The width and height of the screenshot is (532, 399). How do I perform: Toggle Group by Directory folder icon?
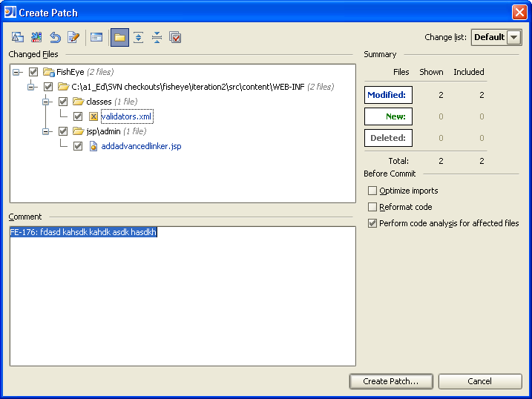coord(119,37)
